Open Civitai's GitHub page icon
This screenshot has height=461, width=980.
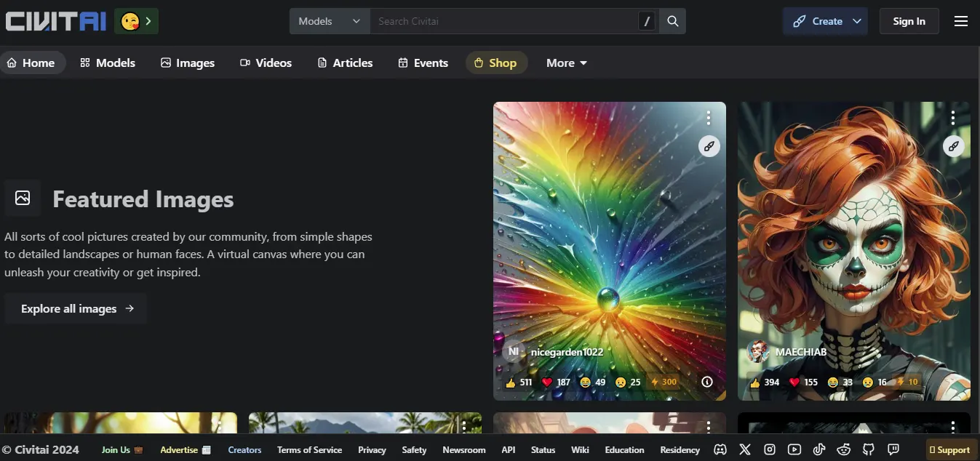click(x=869, y=449)
